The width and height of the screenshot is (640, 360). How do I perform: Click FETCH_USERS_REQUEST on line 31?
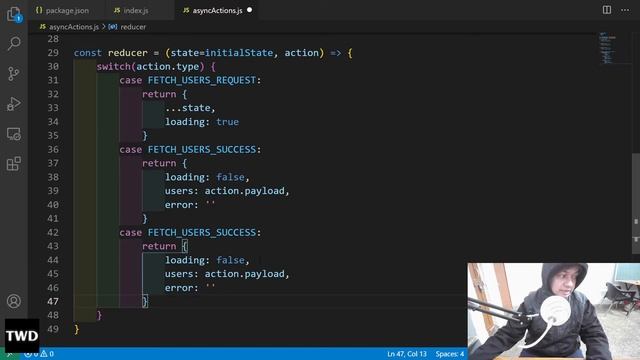pos(202,80)
